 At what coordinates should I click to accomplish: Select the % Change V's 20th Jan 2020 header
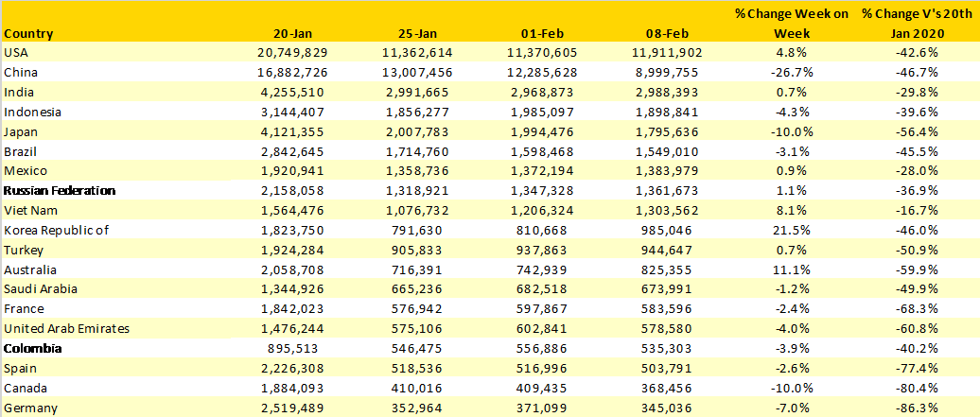tap(918, 24)
